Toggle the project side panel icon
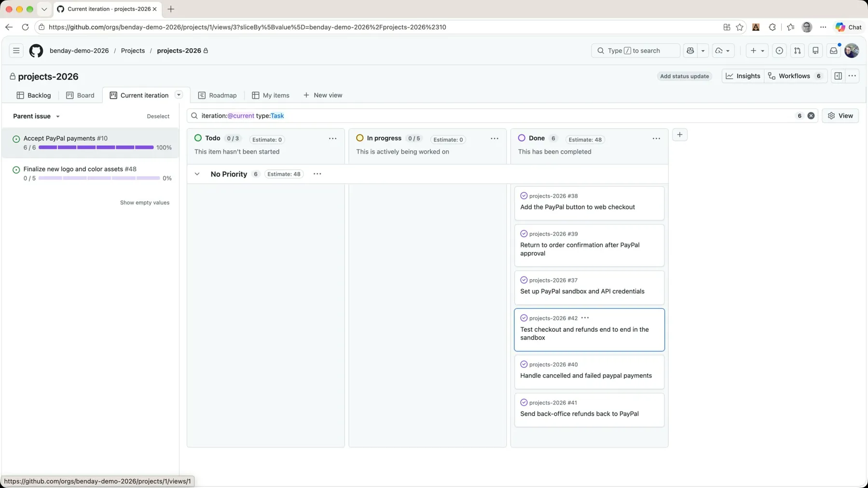Viewport: 868px width, 488px height. (838, 76)
